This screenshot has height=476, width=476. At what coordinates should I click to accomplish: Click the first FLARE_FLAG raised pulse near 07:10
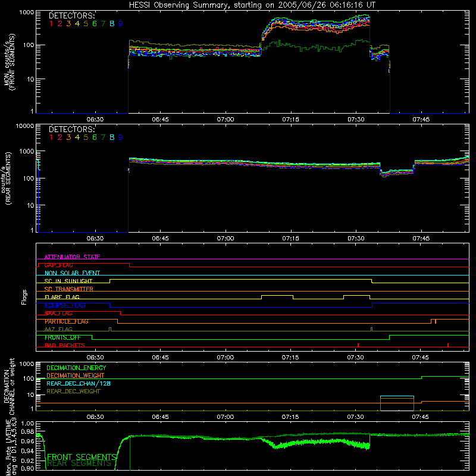[277, 297]
